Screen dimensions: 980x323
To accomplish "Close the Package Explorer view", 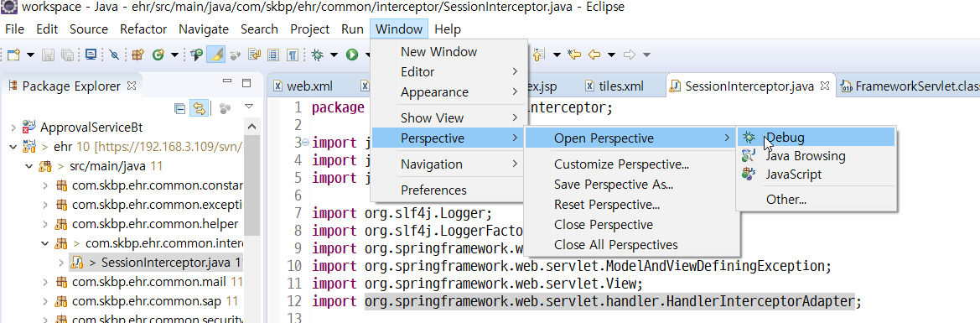I will (x=132, y=85).
